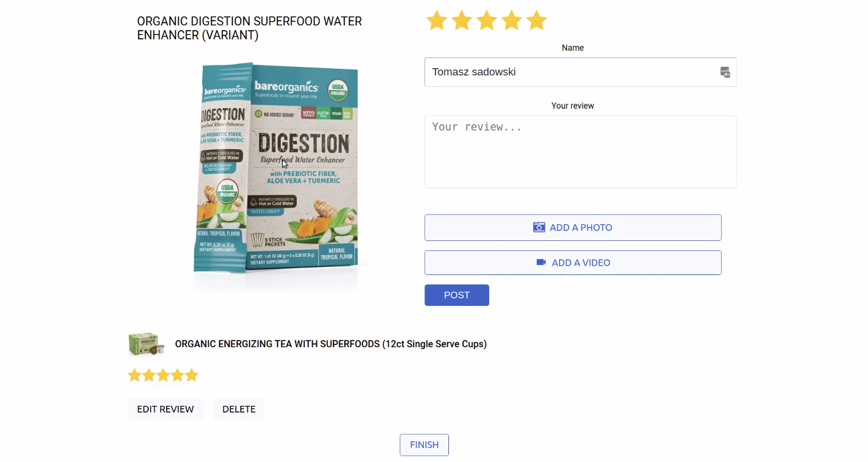Viewport: 868px width, 462px height.
Task: Select the first rating star at top
Action: point(436,21)
